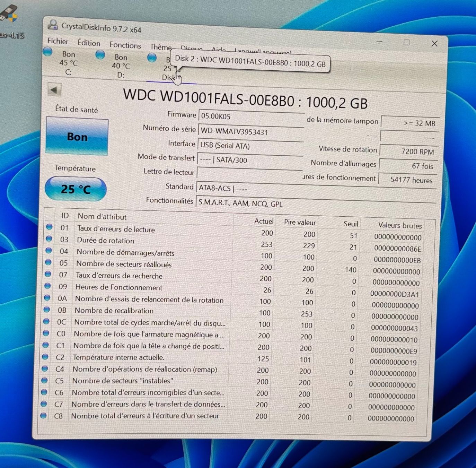Open the Thème menu
This screenshot has width=476, height=468.
161,47
